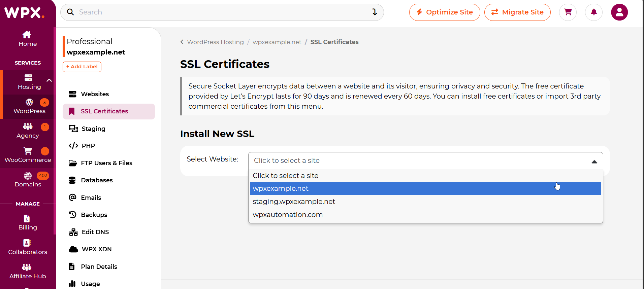Open the user account avatar
The width and height of the screenshot is (644, 289).
(619, 12)
